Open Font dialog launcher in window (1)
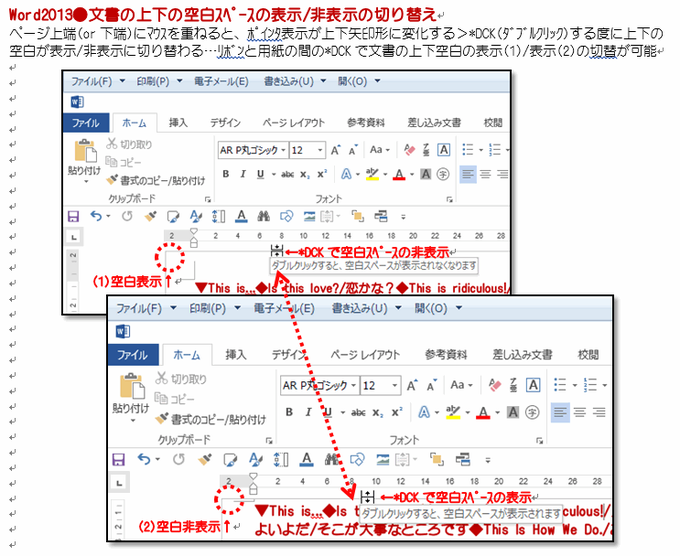The height and width of the screenshot is (556, 680). point(450,200)
